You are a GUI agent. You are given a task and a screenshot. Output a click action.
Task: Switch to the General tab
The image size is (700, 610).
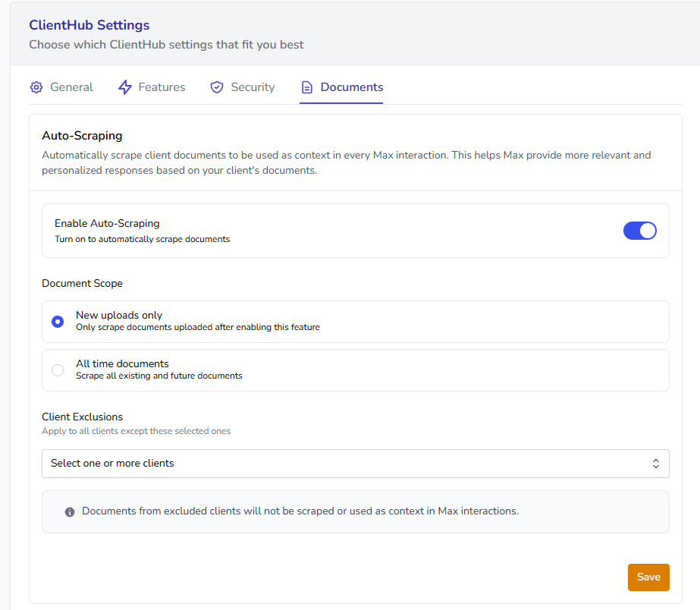click(71, 87)
